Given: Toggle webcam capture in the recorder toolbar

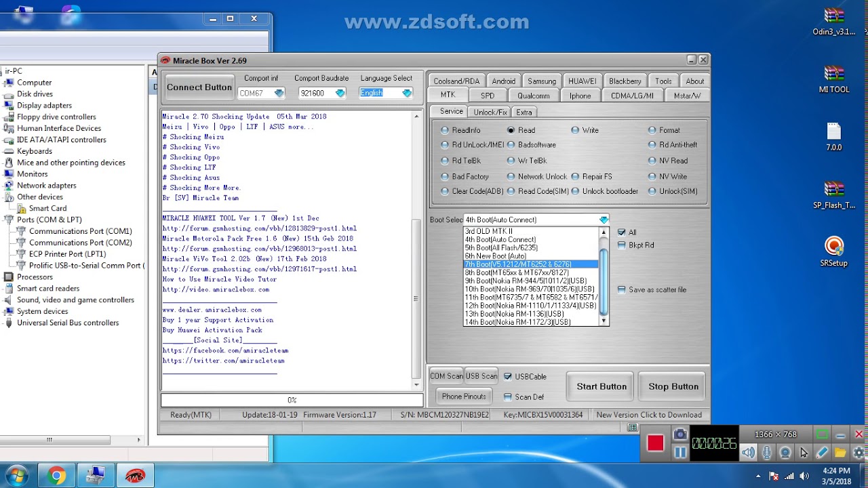Looking at the screenshot, I should click(785, 452).
